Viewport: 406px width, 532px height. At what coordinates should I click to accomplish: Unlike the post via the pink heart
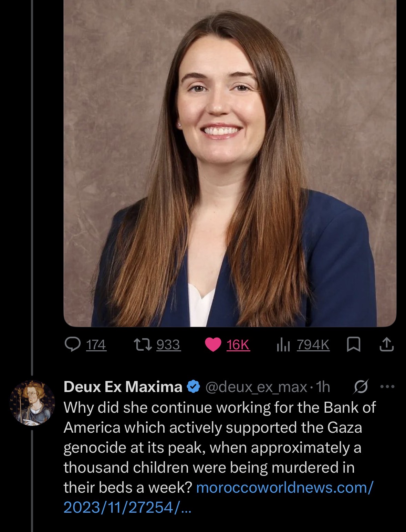213,344
